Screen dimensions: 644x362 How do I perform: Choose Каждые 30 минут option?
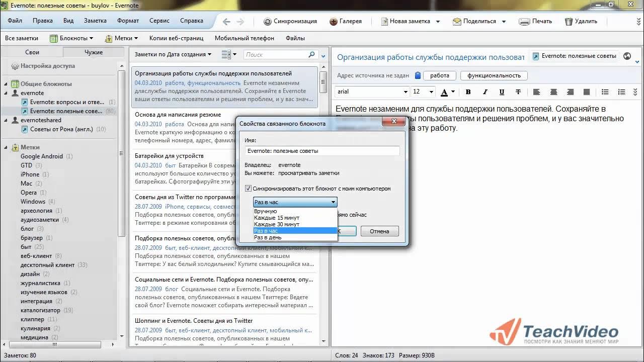pos(295,224)
